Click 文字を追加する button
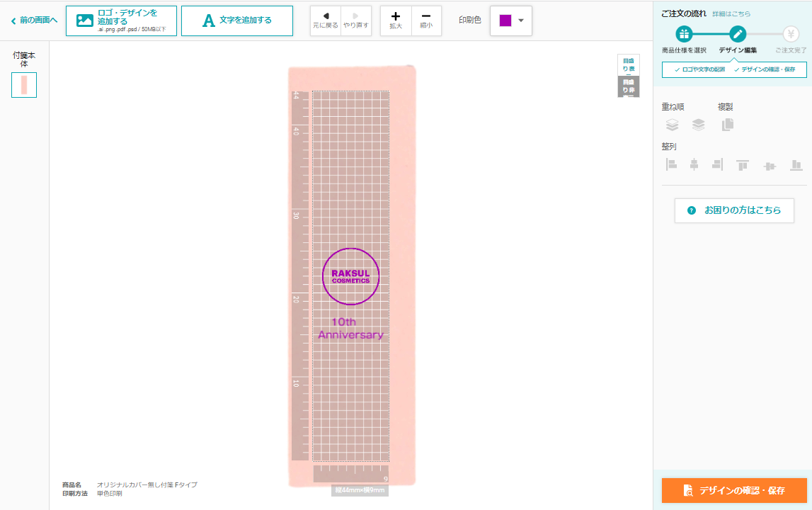Screen dimensions: 812x510 pyautogui.click(x=237, y=21)
